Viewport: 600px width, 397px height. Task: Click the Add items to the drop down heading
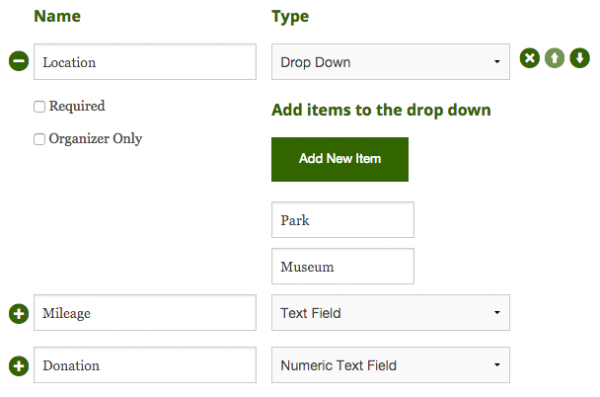(381, 110)
